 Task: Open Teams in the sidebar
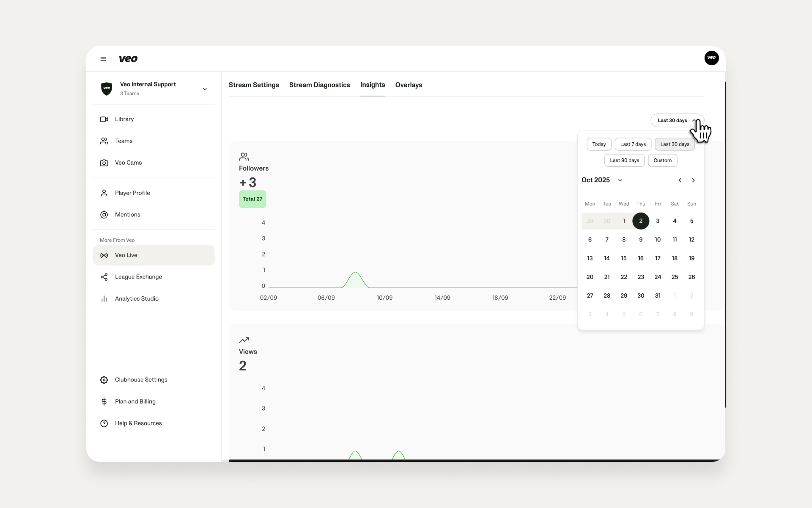click(x=154, y=141)
